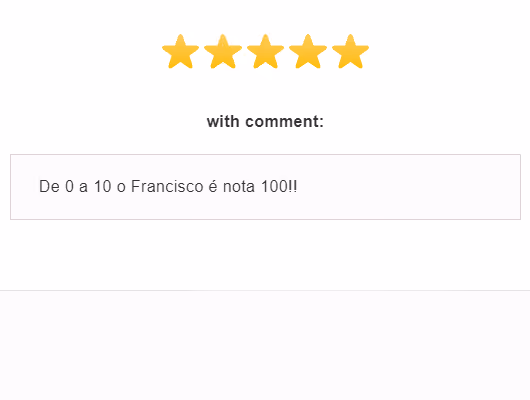Click the accented 'é' in the comment
This screenshot has height=400, width=530.
(213, 186)
